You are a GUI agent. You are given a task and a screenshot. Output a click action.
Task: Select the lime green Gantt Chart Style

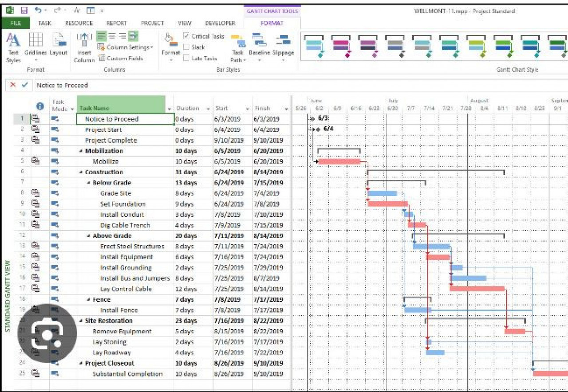tap(477, 47)
